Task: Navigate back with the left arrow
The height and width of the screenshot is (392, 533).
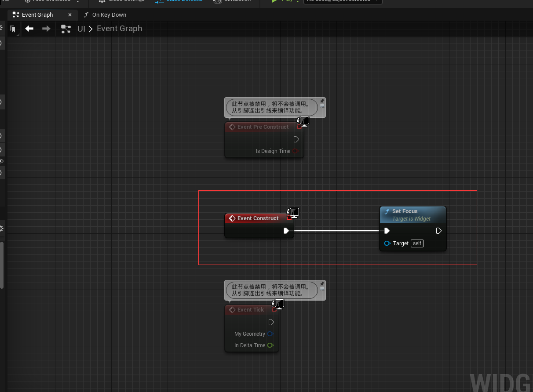Action: pos(29,29)
